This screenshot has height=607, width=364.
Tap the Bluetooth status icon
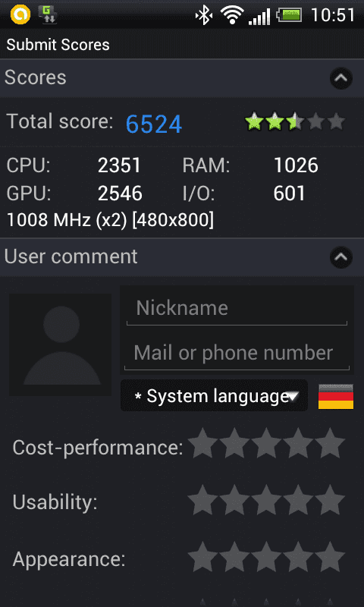point(204,15)
